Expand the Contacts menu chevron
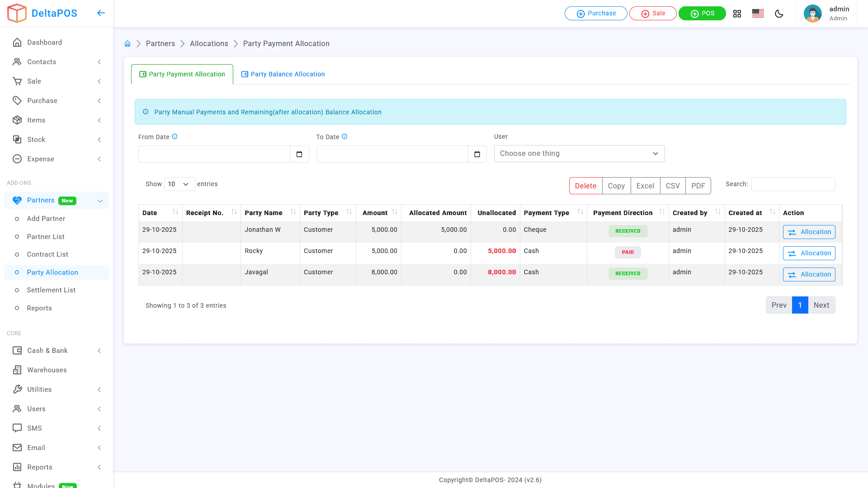The width and height of the screenshot is (868, 488). pos(99,62)
